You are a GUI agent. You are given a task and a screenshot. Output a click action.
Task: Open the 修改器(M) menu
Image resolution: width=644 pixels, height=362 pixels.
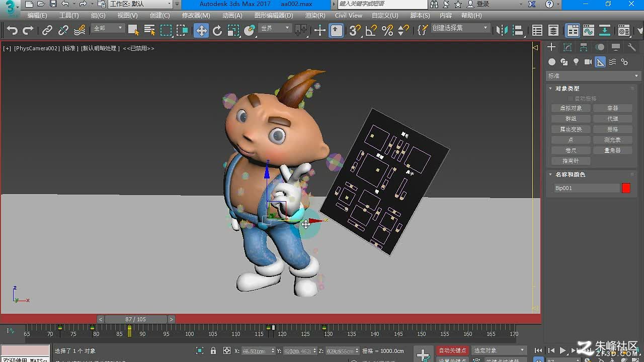click(196, 16)
